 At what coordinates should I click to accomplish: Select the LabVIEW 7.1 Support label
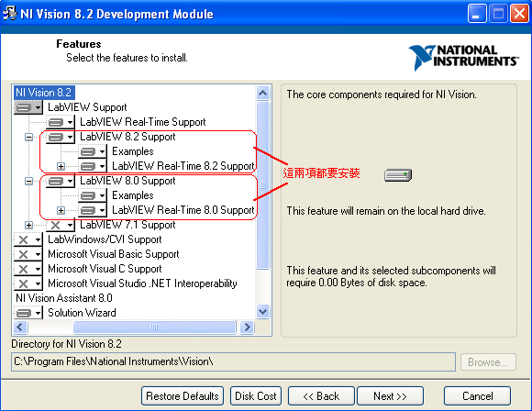coord(127,225)
